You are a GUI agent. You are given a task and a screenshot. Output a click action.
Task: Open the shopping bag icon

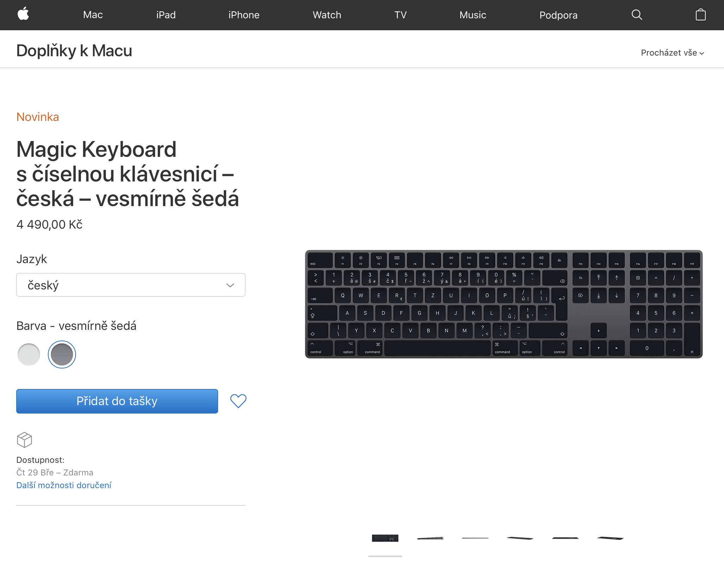point(700,15)
